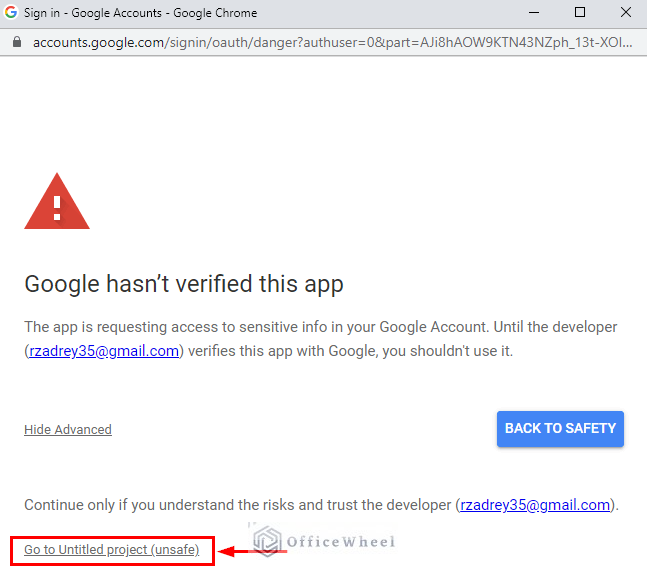This screenshot has height=580, width=647.
Task: Open developer email link in first paragraph
Action: pos(104,351)
